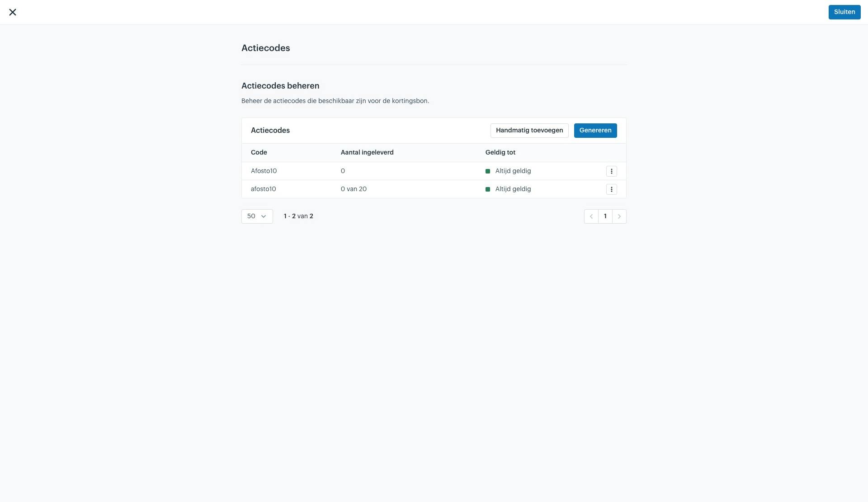The width and height of the screenshot is (868, 502).
Task: Click the X close icon top left
Action: click(13, 12)
